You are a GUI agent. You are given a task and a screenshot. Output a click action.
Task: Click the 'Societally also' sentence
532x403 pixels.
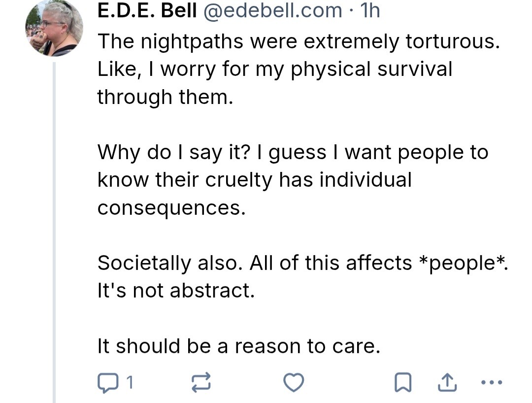168,263
